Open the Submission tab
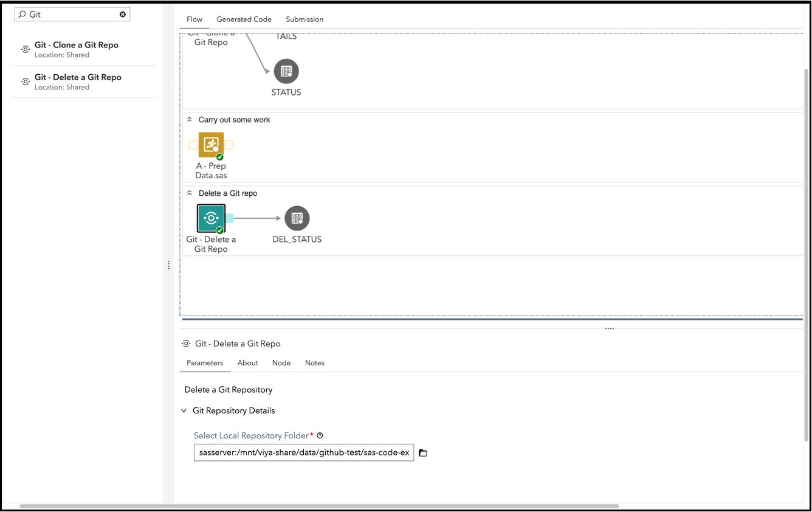Viewport: 812px width, 512px height. pos(304,19)
